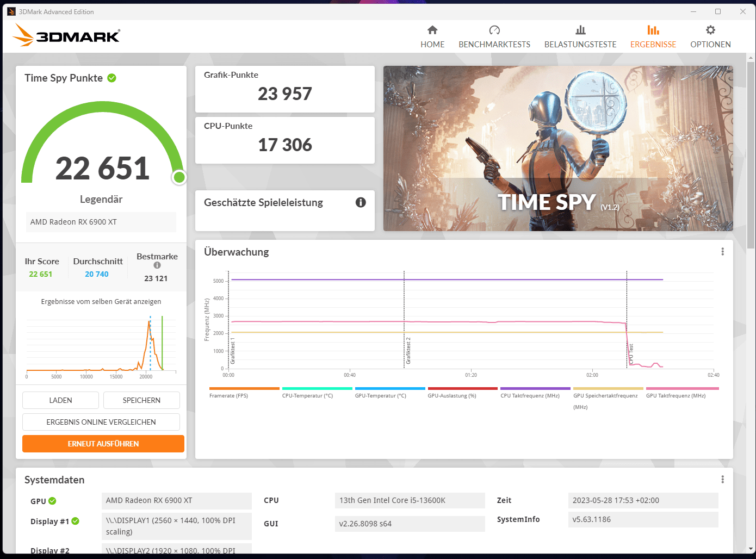Viewport: 756px width, 559px height.
Task: Click the SPEICHERN button
Action: click(141, 400)
